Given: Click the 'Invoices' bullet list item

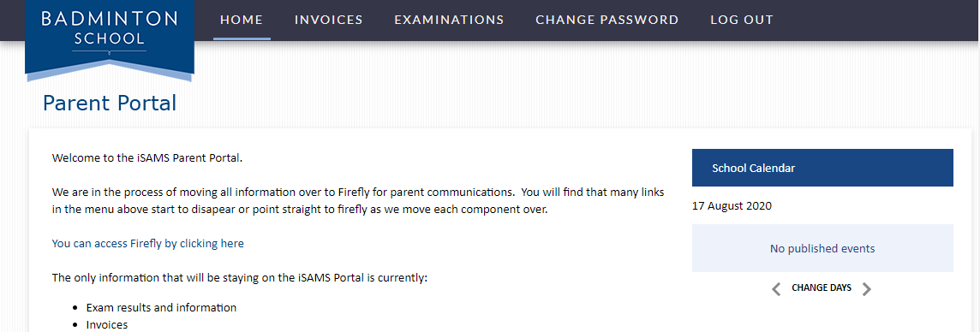Looking at the screenshot, I should (107, 324).
